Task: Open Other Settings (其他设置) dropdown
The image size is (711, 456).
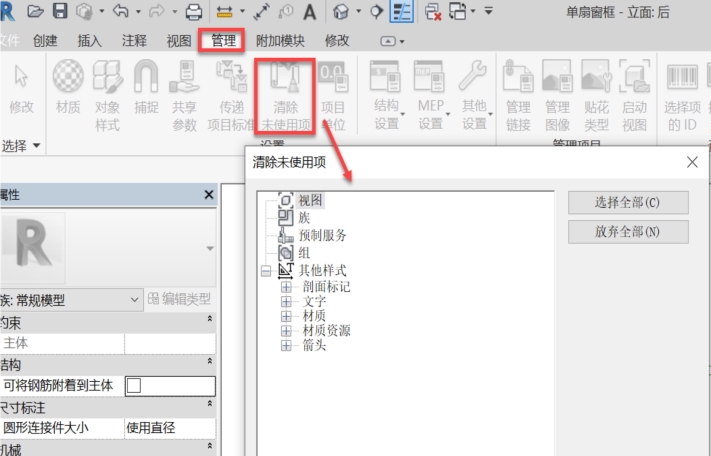Action: click(x=474, y=95)
